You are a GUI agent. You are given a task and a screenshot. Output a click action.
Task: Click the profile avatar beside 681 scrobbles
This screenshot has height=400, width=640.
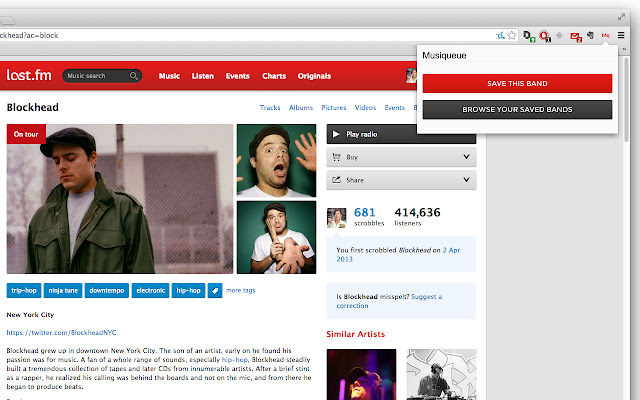point(336,218)
